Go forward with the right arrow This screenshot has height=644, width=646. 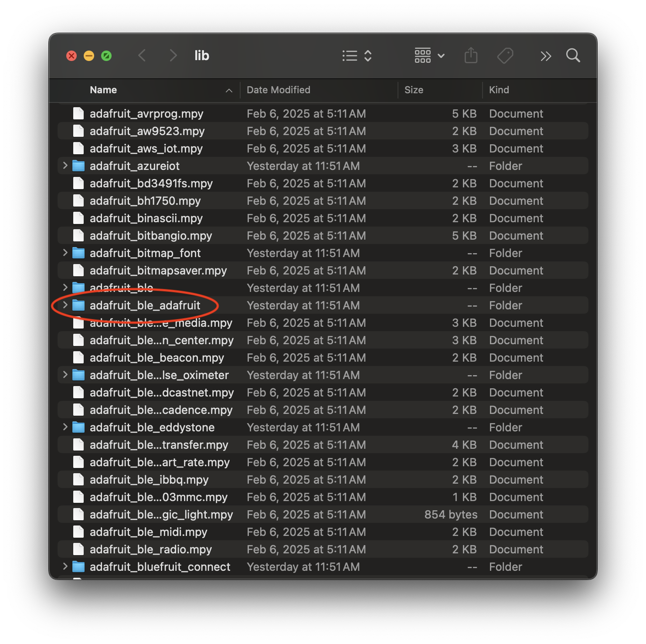pos(173,56)
